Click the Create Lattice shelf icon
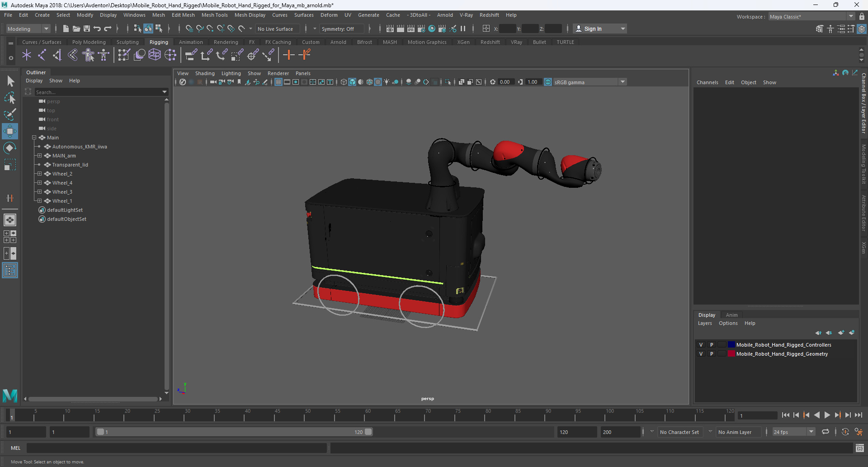Screen dimensions: 868x467 (x=155, y=55)
